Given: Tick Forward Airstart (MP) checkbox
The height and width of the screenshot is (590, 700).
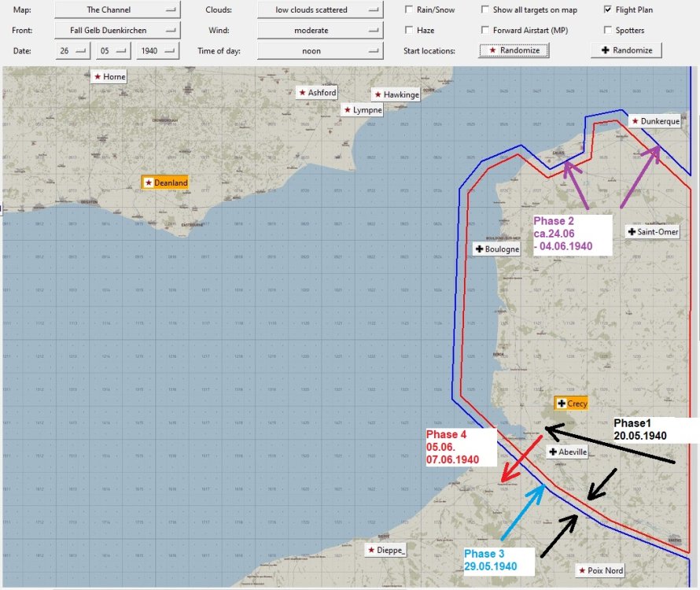Looking at the screenshot, I should 484,30.
